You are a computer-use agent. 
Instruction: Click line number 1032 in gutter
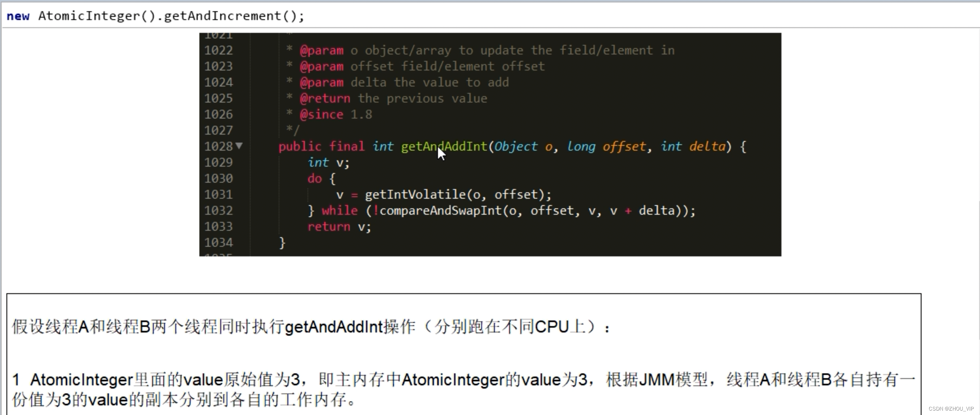tap(219, 210)
